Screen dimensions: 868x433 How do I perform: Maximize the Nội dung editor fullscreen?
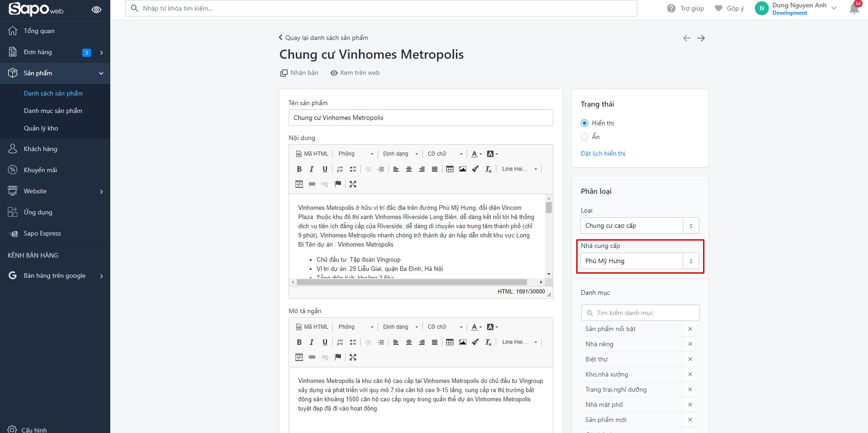click(x=353, y=184)
